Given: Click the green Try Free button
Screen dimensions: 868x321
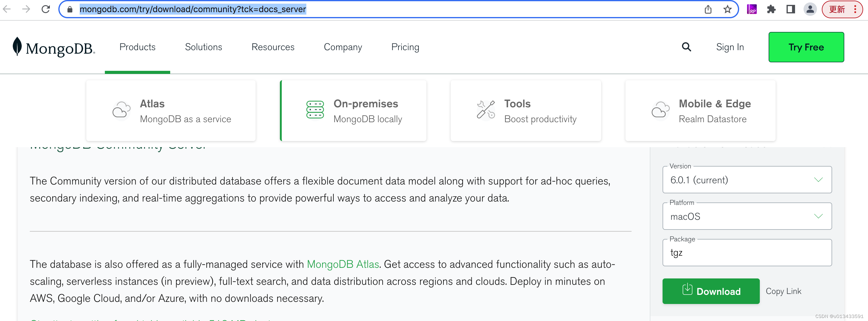Looking at the screenshot, I should 806,47.
